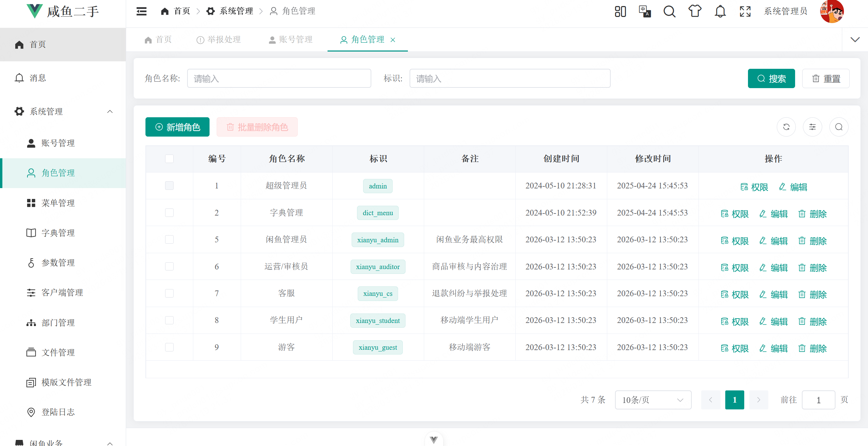This screenshot has height=446, width=868.
Task: Open the notifications bell icon
Action: point(720,11)
